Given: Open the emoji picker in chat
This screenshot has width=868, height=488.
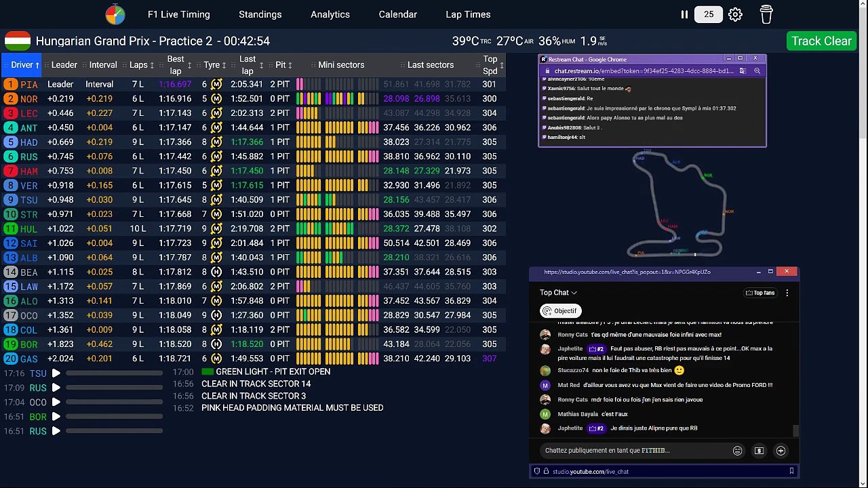Looking at the screenshot, I should coord(737,451).
